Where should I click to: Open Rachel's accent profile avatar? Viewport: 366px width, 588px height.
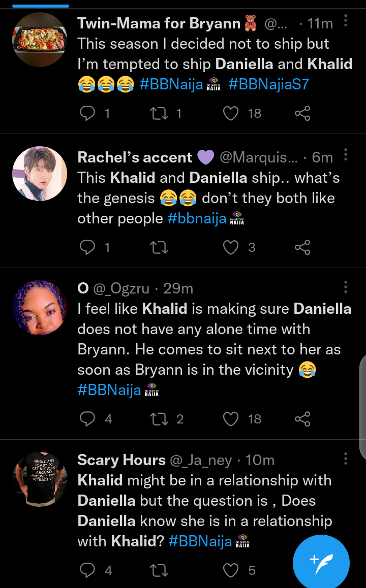(40, 174)
